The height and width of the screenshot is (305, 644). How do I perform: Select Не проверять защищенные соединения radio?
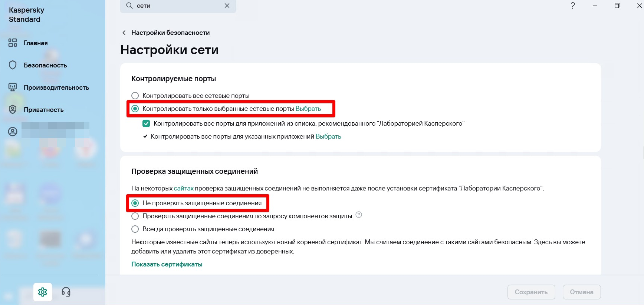[x=135, y=203]
